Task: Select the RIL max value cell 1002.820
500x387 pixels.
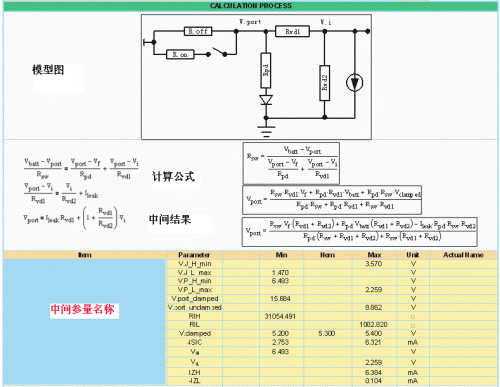Action: (373, 324)
